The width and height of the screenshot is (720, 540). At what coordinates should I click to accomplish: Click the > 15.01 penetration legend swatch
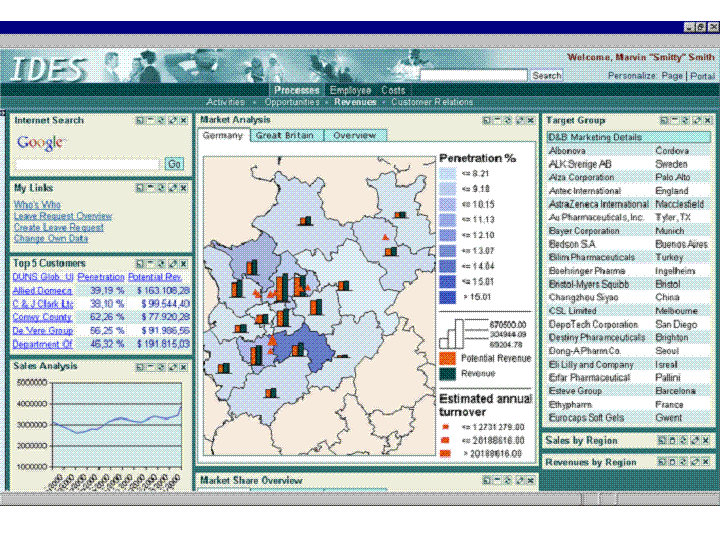tap(447, 297)
